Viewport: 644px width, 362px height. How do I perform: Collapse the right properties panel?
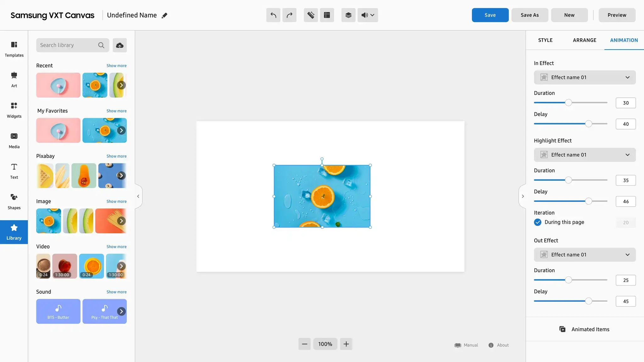[523, 196]
